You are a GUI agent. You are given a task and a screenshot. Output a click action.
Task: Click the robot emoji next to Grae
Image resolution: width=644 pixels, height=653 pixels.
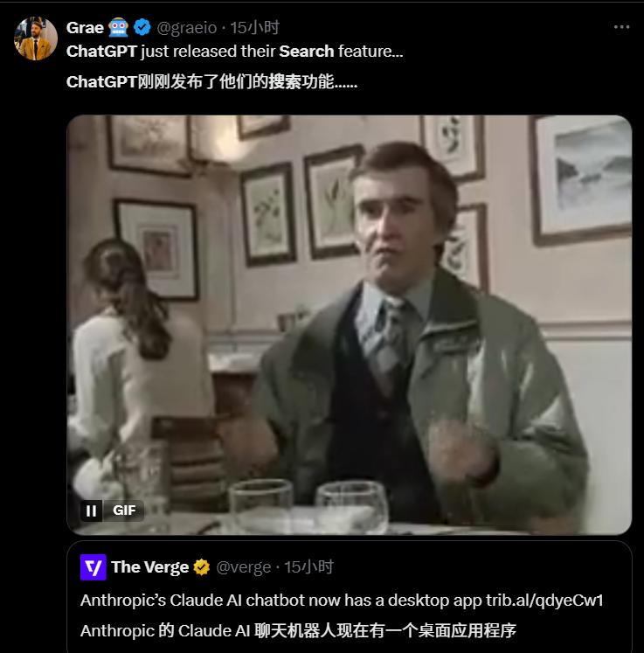(118, 27)
